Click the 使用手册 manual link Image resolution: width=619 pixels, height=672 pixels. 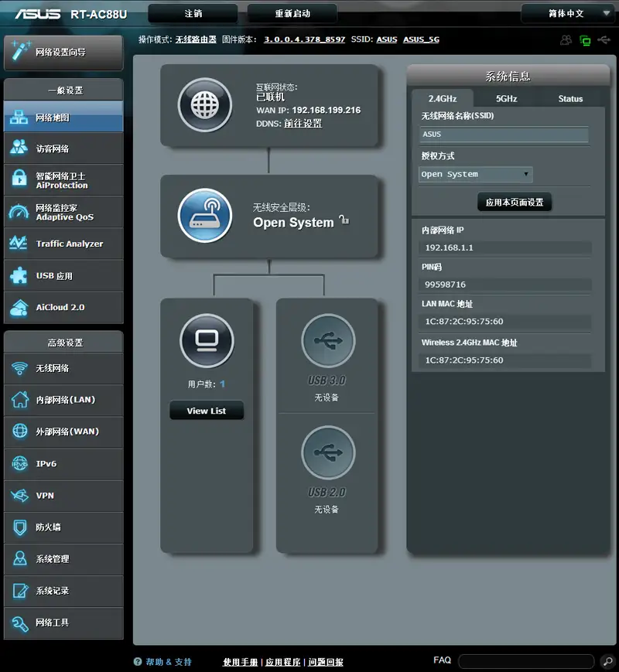pos(240,662)
